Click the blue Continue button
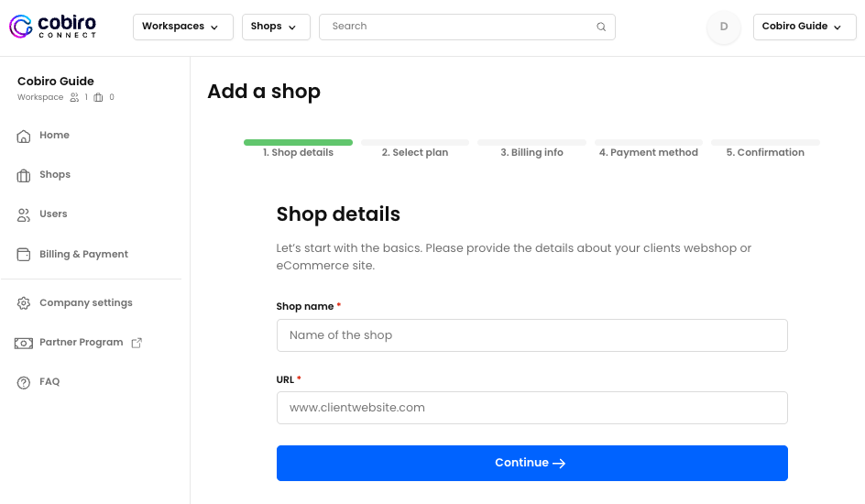865x504 pixels. [x=531, y=463]
